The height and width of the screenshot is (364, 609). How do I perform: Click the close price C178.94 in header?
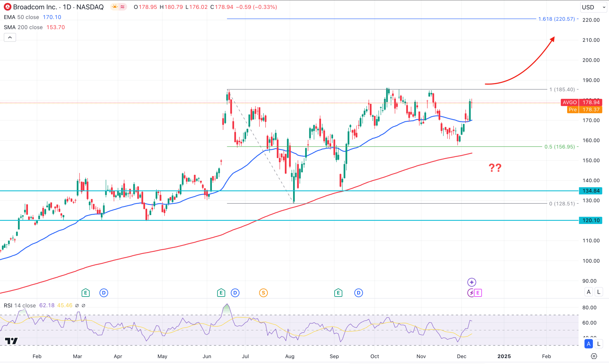[x=222, y=7]
